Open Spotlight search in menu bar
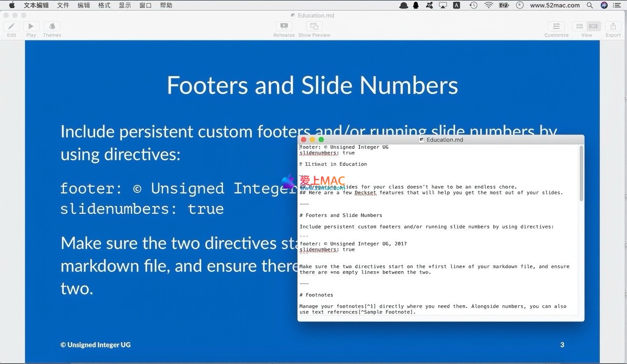The height and width of the screenshot is (364, 627). (590, 5)
